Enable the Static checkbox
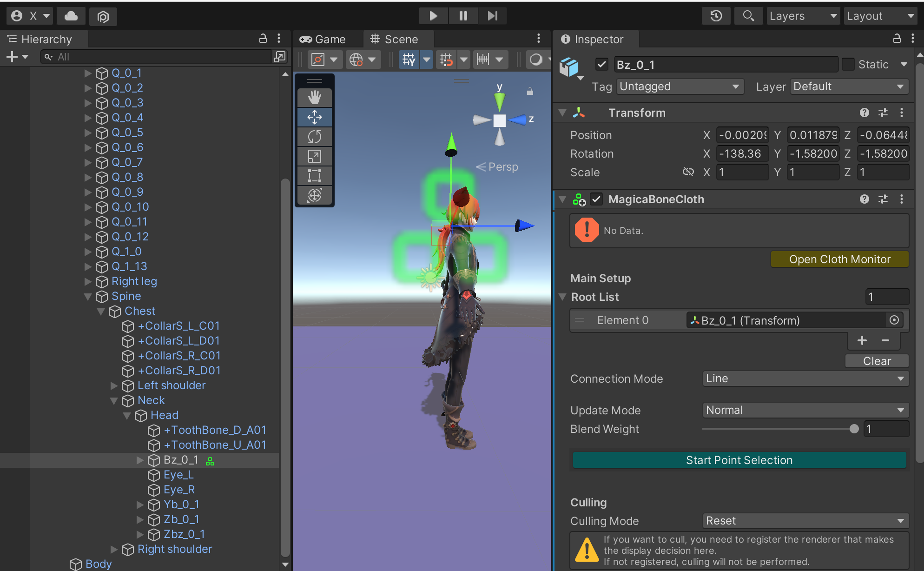This screenshot has width=924, height=571. (848, 64)
